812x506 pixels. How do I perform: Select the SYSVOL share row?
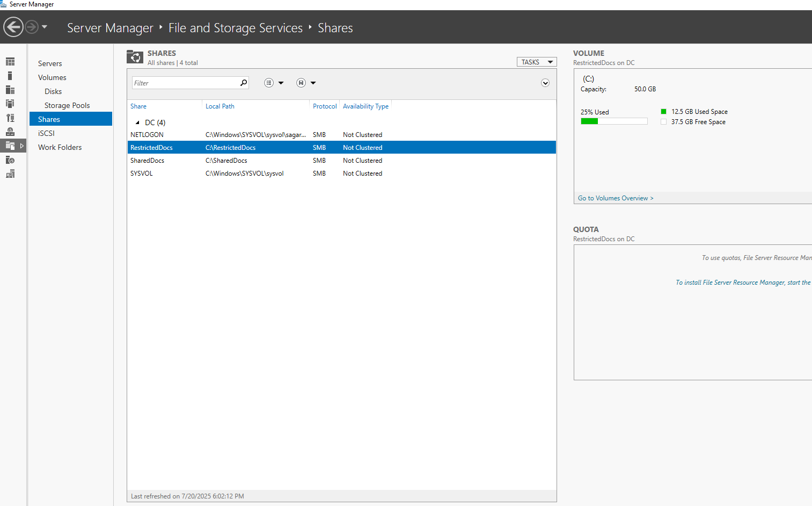pyautogui.click(x=342, y=174)
